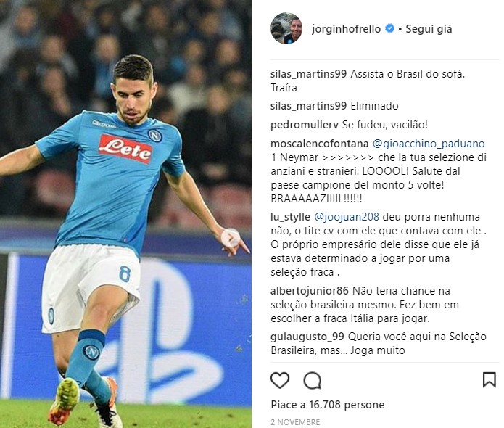Open the jorginhofrello username link
Image resolution: width=504 pixels, height=428 pixels.
(346, 29)
